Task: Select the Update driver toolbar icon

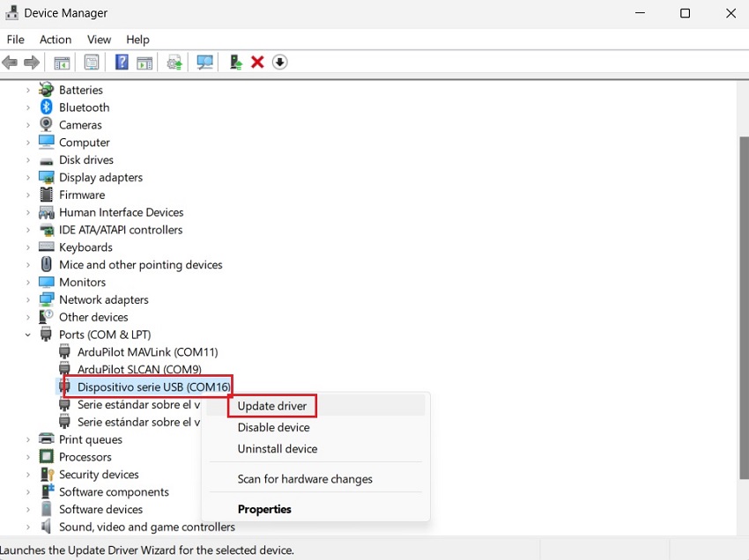Action: coord(174,62)
